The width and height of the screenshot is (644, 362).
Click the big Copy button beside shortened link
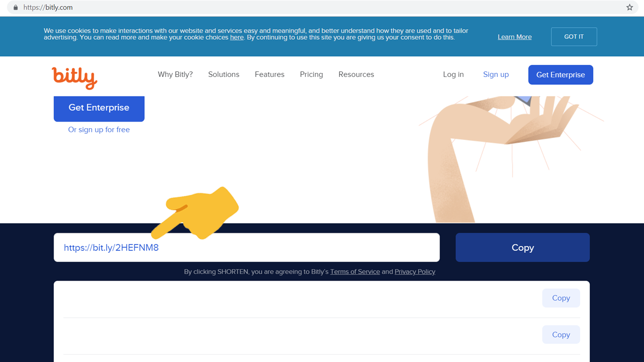[523, 247]
